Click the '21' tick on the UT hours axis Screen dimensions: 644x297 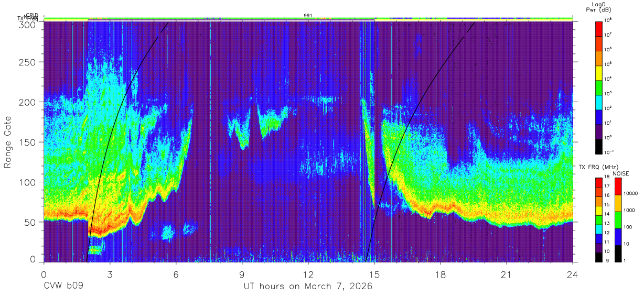coord(507,274)
